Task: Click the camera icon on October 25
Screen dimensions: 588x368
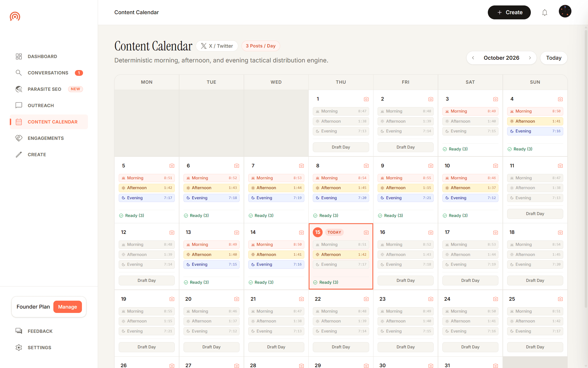Action: point(560,299)
